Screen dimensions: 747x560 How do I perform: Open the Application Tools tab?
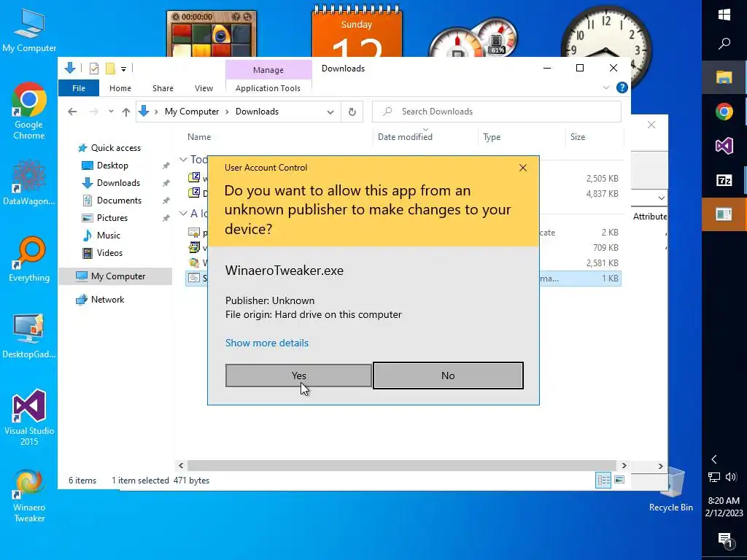268,88
